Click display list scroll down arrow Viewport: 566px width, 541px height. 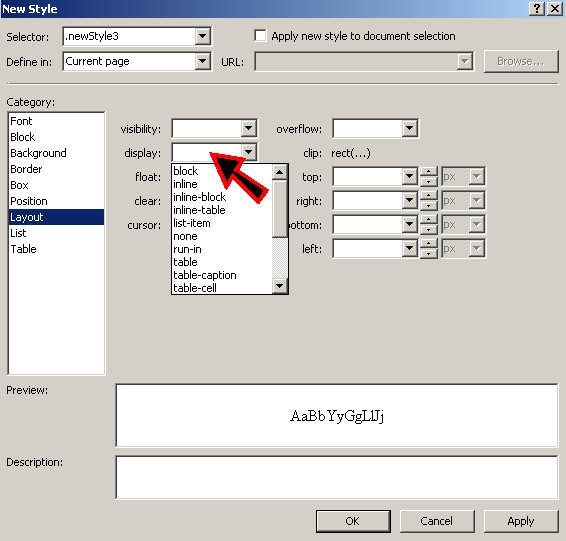(x=279, y=286)
